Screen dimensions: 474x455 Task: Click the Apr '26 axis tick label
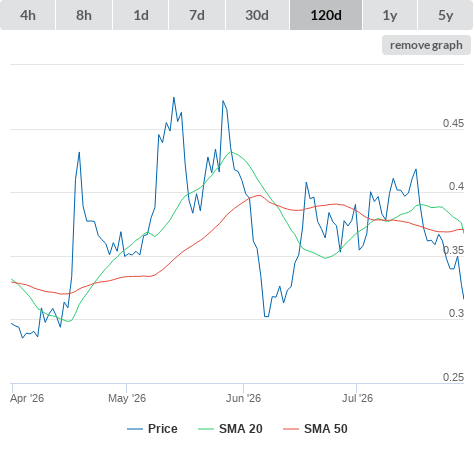pyautogui.click(x=27, y=398)
